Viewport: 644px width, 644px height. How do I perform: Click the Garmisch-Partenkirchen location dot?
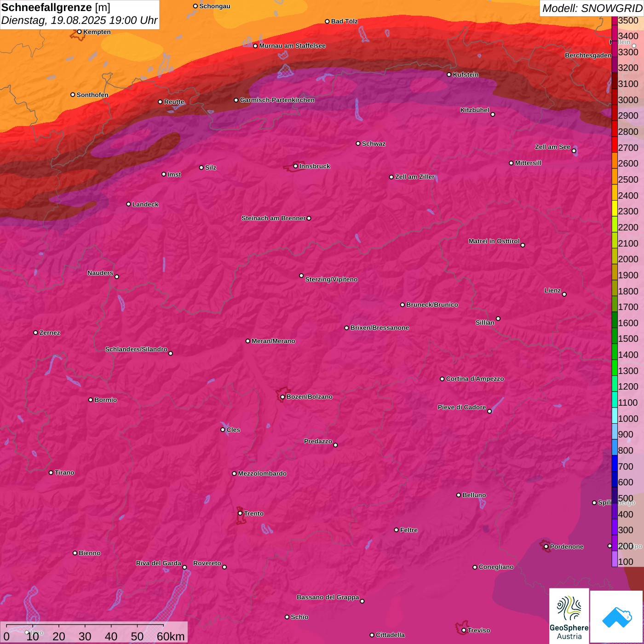click(236, 100)
